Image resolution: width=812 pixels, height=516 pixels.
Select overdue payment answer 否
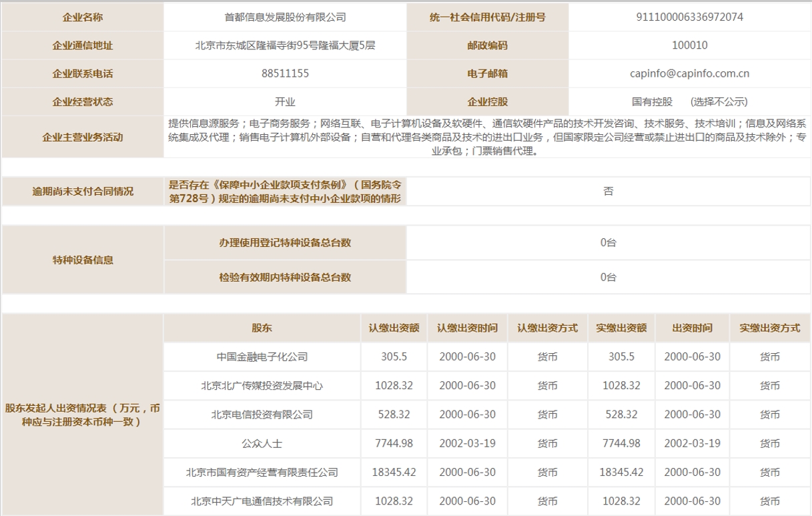[x=608, y=192]
